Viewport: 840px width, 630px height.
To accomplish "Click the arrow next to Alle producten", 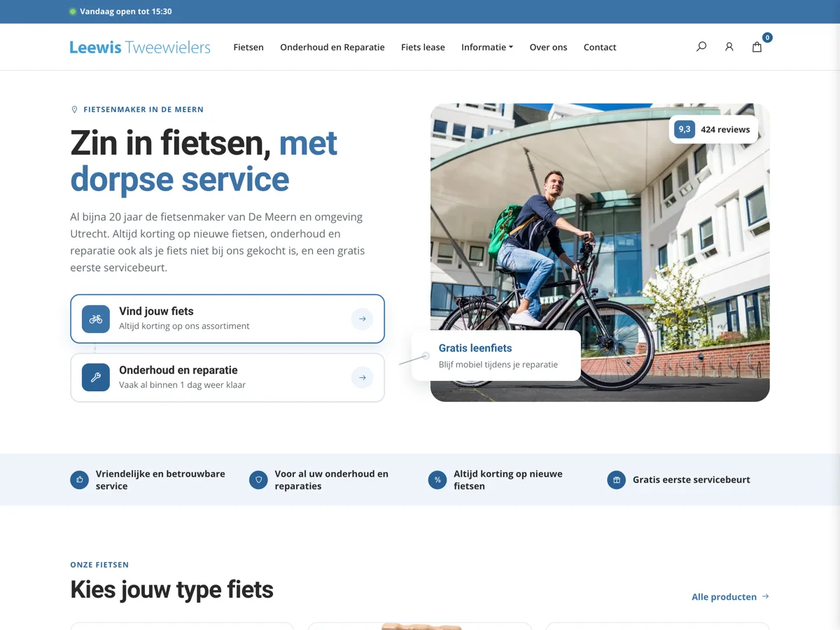I will point(765,596).
